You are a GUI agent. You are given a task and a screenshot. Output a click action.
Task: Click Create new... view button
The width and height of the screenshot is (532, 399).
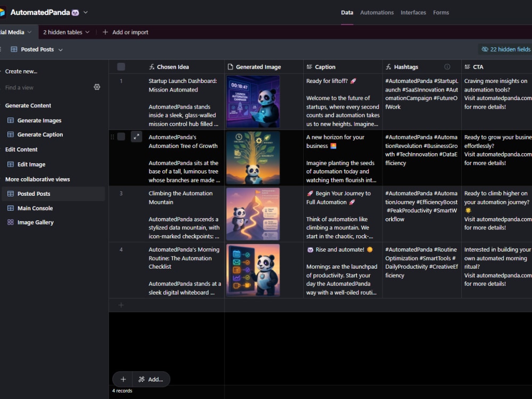pyautogui.click(x=21, y=71)
